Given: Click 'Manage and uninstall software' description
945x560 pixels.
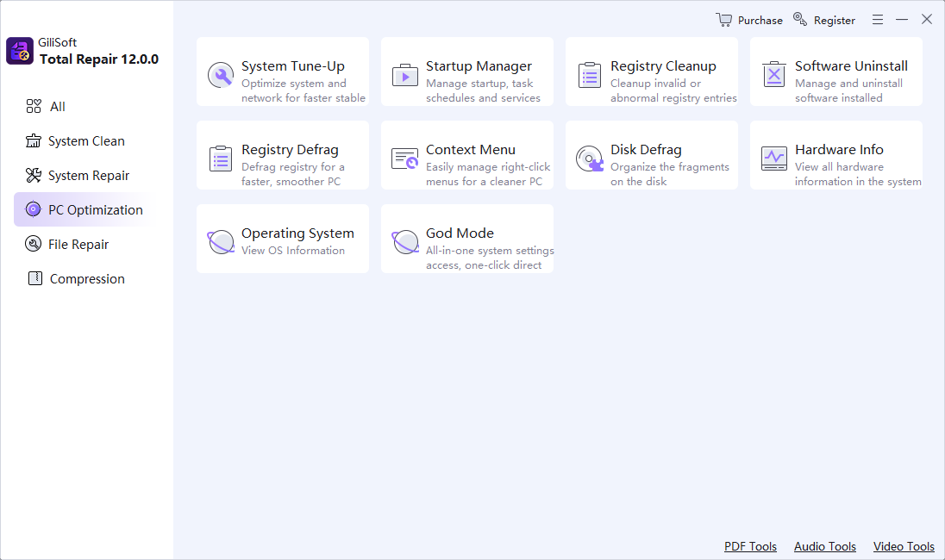Looking at the screenshot, I should (848, 90).
